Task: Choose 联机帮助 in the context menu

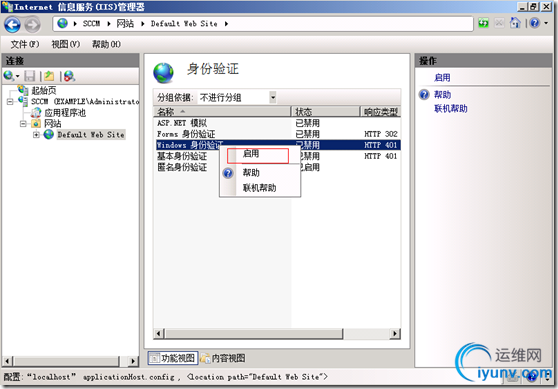Action: (x=259, y=188)
